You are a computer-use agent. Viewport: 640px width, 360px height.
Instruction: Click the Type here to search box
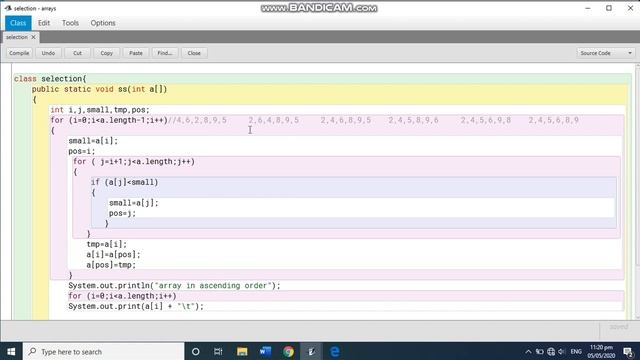[104, 351]
